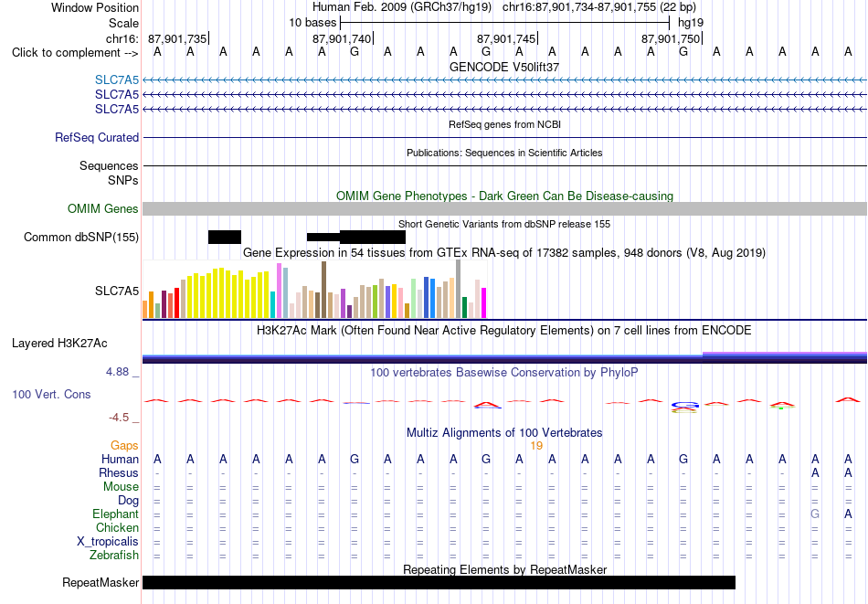Click the 87,901,745 ruler position label
The height and width of the screenshot is (604, 868).
point(506,38)
